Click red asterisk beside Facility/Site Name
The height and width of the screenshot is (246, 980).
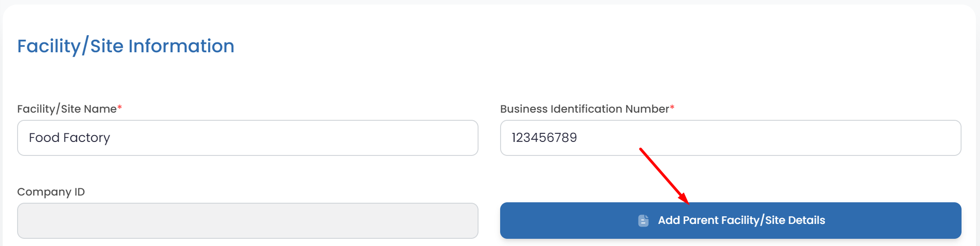click(120, 108)
